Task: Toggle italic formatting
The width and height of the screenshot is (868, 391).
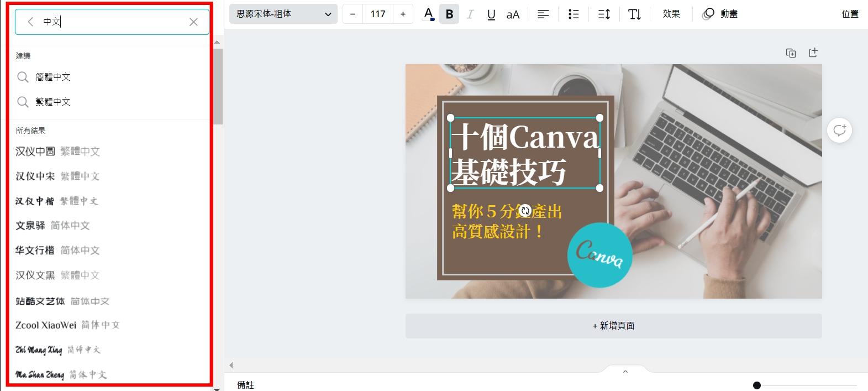Action: pos(470,14)
